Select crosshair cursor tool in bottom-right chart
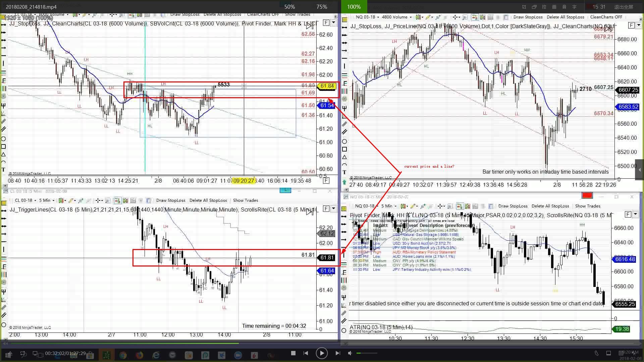This screenshot has width=644, height=362. pyautogui.click(x=441, y=206)
